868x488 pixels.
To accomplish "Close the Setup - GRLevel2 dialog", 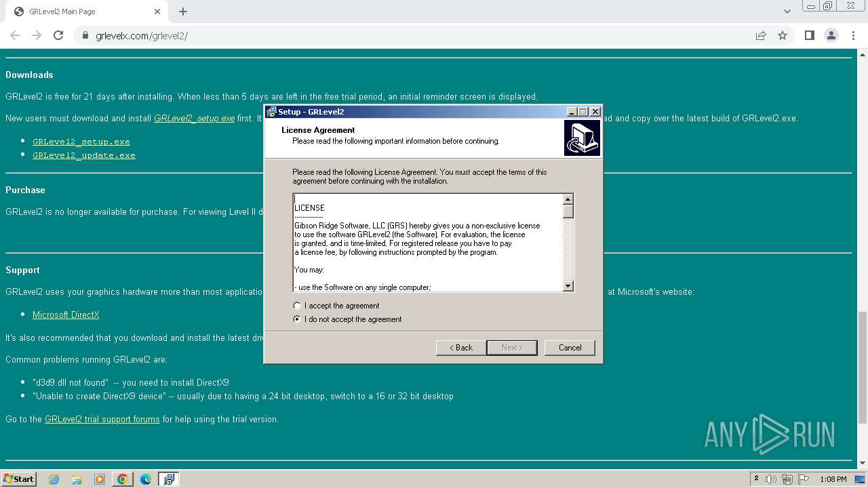I will point(595,112).
